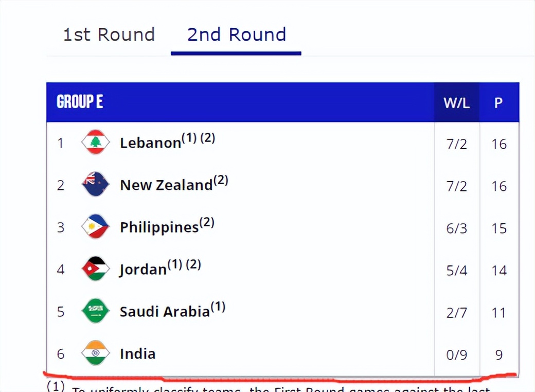535x392 pixels.
Task: Click the Lebanon flag icon
Action: (96, 142)
